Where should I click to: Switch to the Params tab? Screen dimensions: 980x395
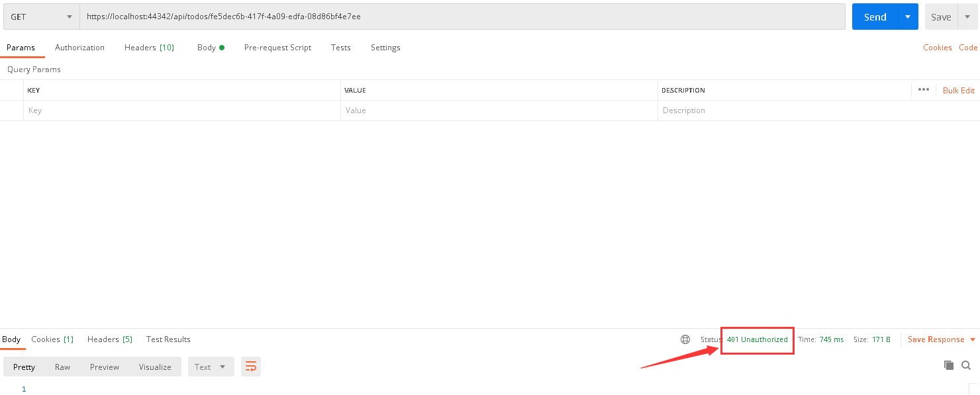21,48
